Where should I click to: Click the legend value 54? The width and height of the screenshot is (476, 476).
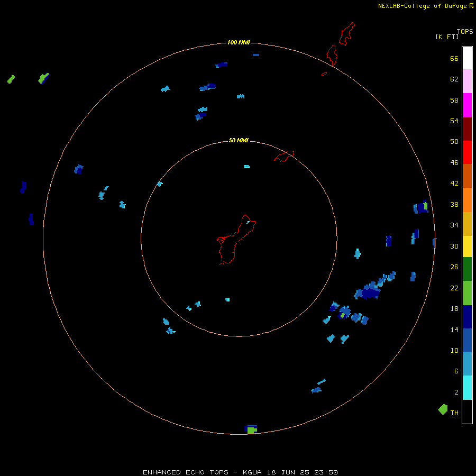454,121
